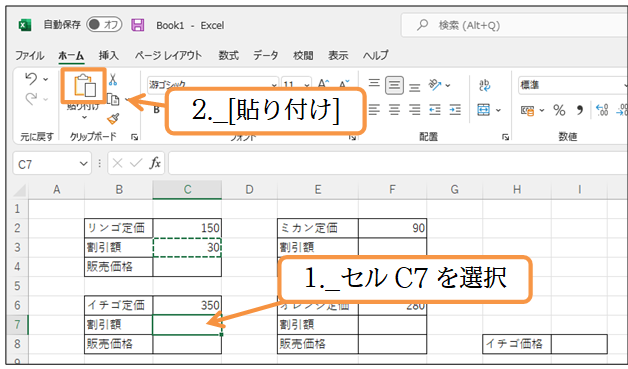Open the copy options dropdown arrow
Image resolution: width=628 pixels, height=369 pixels.
[127, 99]
